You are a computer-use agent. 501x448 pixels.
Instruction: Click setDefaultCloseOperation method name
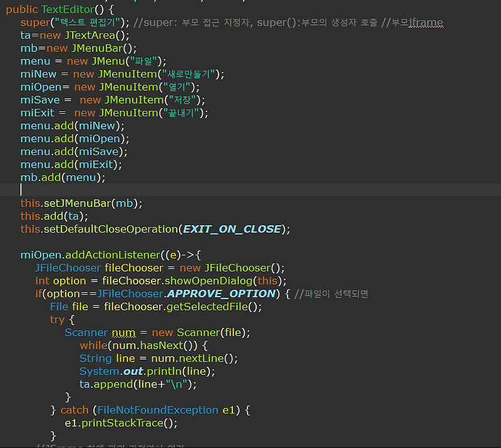coord(111,229)
